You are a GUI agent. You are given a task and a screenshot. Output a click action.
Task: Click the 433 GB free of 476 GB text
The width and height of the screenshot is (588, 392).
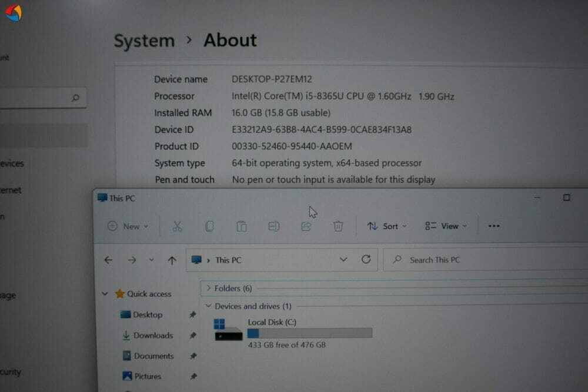tap(287, 345)
